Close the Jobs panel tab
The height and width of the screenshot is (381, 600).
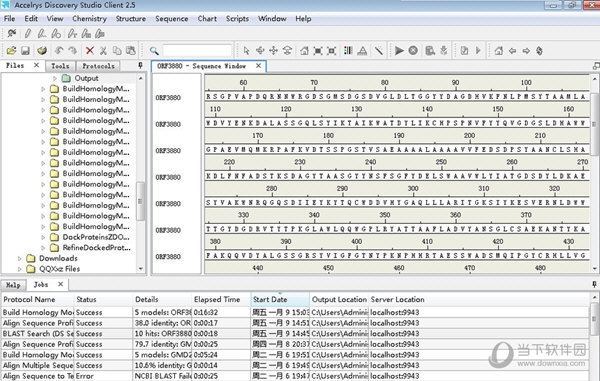tap(60, 284)
